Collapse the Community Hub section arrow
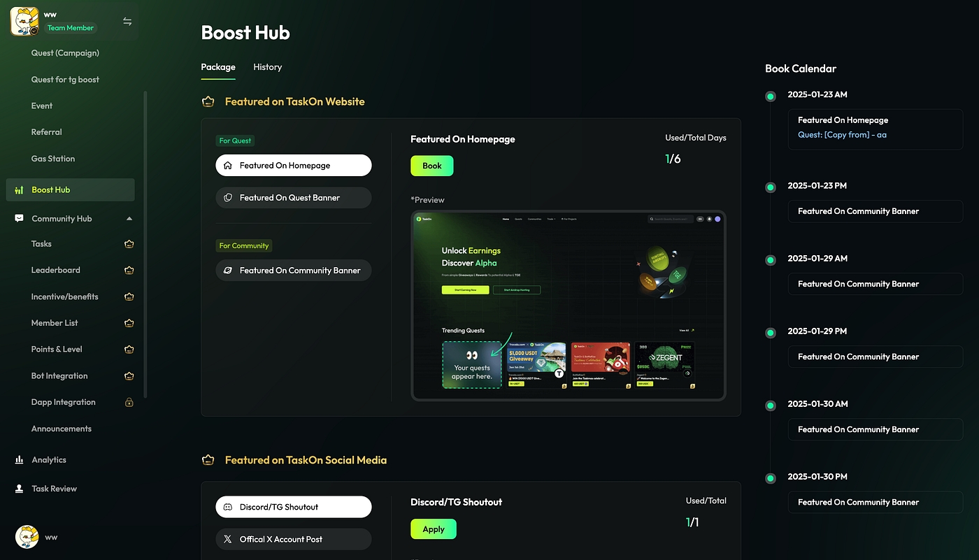Viewport: 979px width, 560px height. (x=129, y=219)
